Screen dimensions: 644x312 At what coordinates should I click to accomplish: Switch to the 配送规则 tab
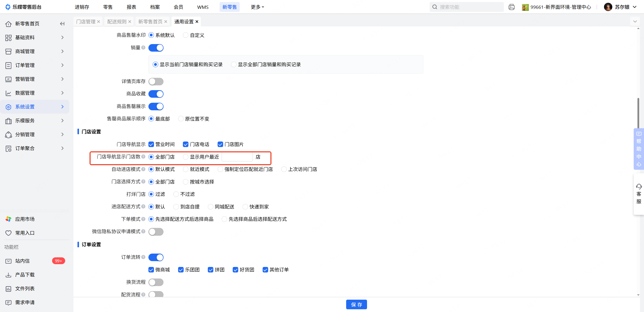pyautogui.click(x=117, y=22)
